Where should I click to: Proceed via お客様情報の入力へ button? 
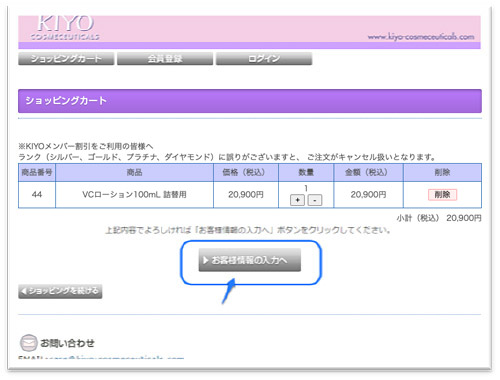pyautogui.click(x=250, y=260)
